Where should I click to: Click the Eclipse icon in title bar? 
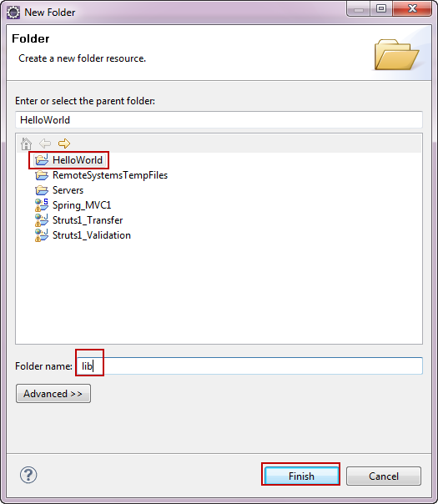(13, 13)
